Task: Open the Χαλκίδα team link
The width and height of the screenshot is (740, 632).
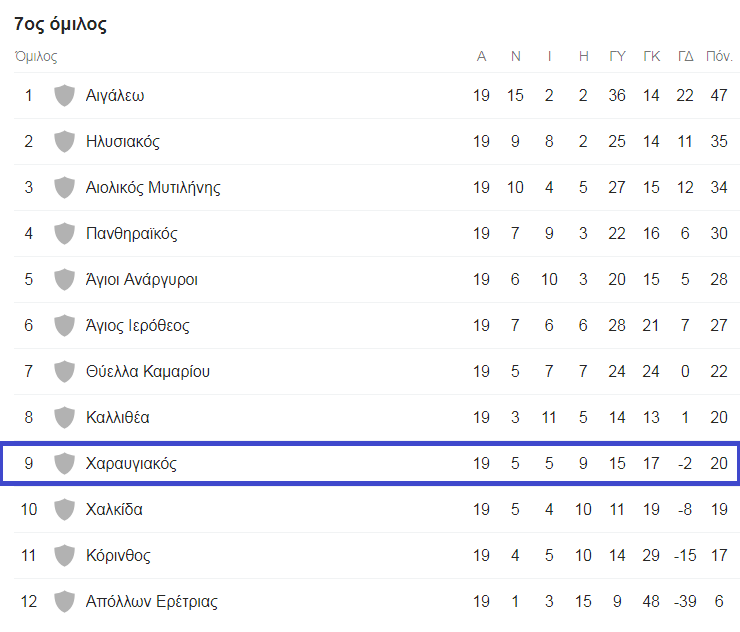Action: click(114, 510)
